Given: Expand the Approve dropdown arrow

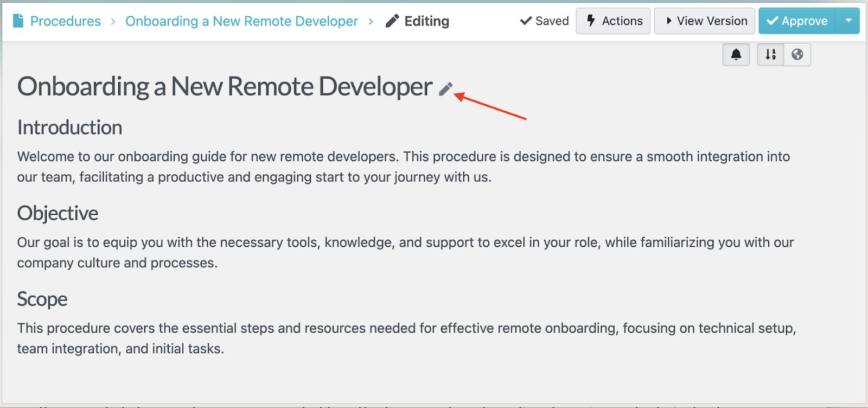Looking at the screenshot, I should coord(848,21).
